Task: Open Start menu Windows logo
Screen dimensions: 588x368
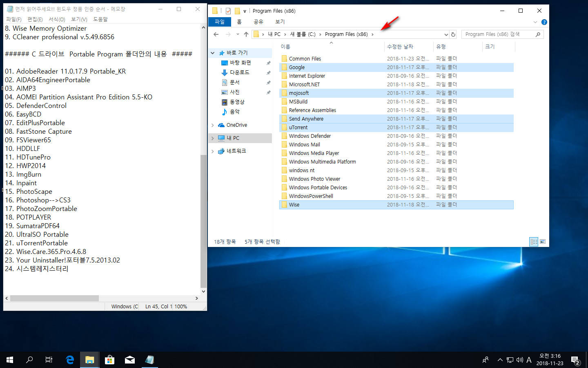Action: point(10,360)
